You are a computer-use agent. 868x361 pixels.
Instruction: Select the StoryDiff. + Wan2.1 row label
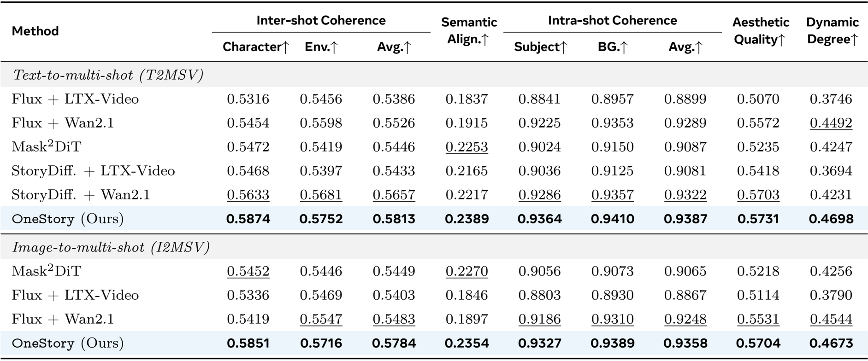click(x=81, y=195)
